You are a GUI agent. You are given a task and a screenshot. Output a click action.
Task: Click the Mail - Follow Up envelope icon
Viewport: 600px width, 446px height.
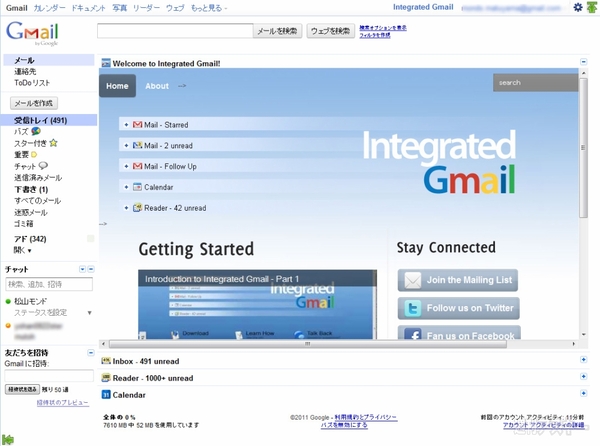tap(137, 166)
